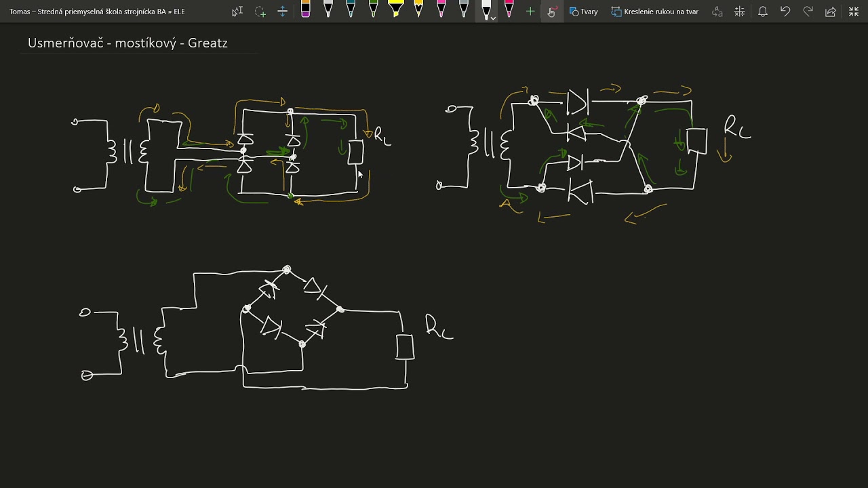Select the first white pen
The image size is (868, 488).
point(328,9)
